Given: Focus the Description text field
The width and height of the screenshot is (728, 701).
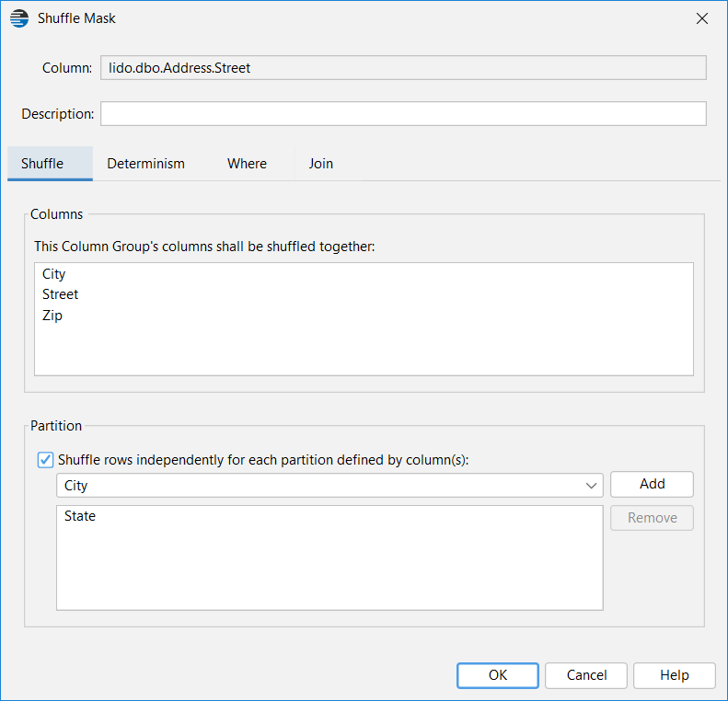Looking at the screenshot, I should tap(403, 114).
